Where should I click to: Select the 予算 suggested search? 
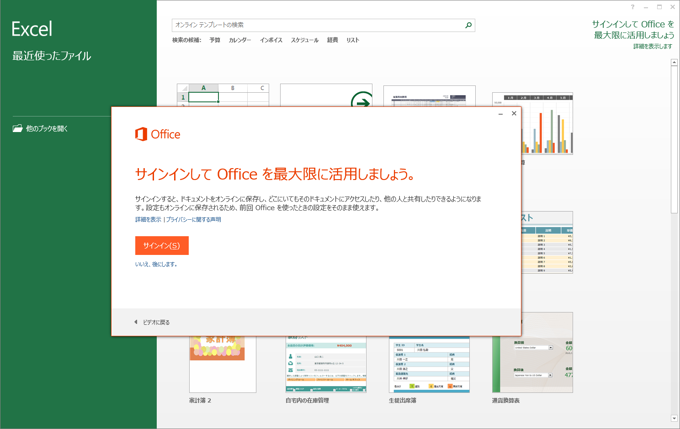(215, 40)
